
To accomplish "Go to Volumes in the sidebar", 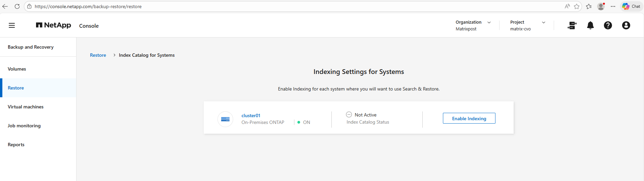I will pyautogui.click(x=17, y=69).
